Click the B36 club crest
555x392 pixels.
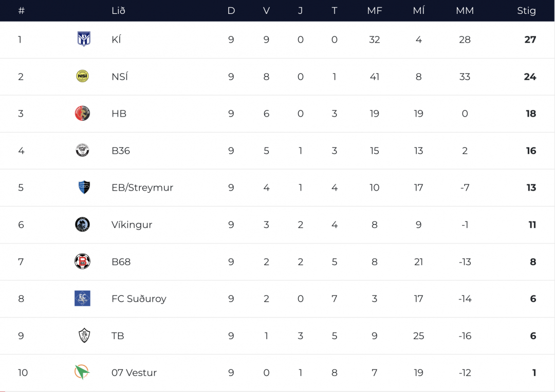(82, 150)
